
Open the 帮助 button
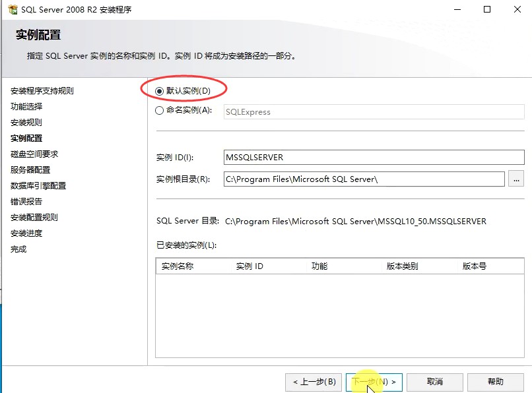coord(495,382)
